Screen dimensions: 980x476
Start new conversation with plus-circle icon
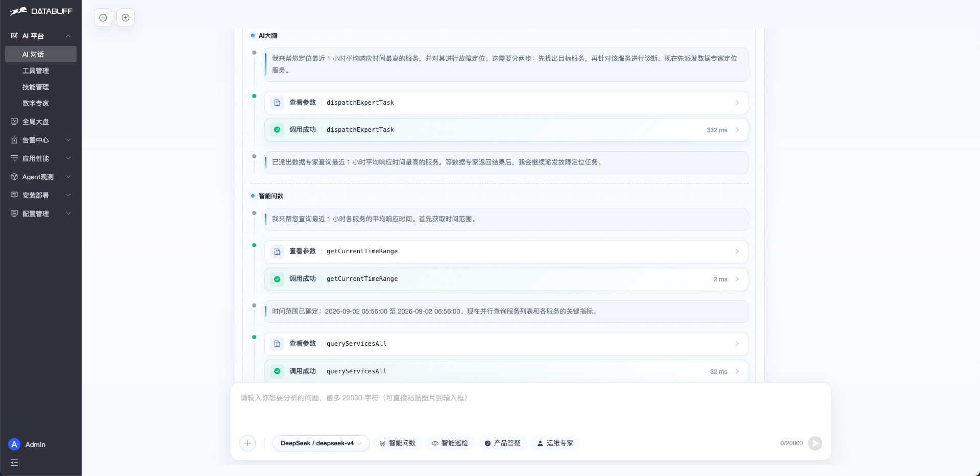click(x=126, y=18)
